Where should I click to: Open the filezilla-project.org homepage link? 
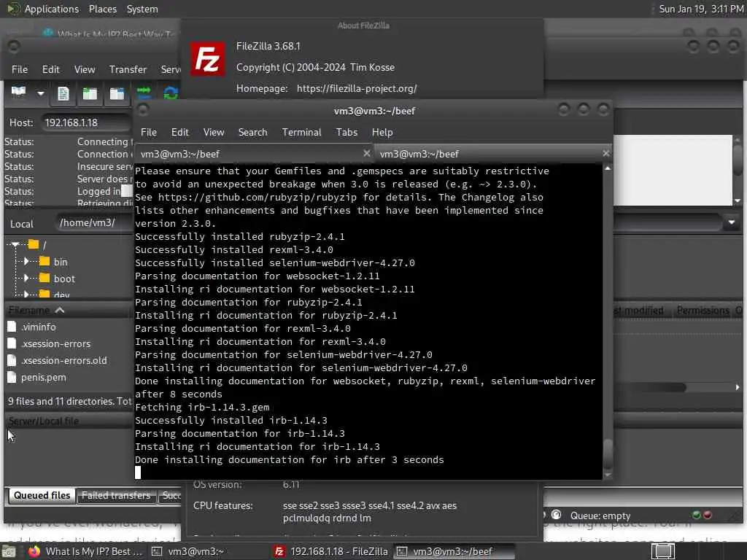(x=356, y=88)
